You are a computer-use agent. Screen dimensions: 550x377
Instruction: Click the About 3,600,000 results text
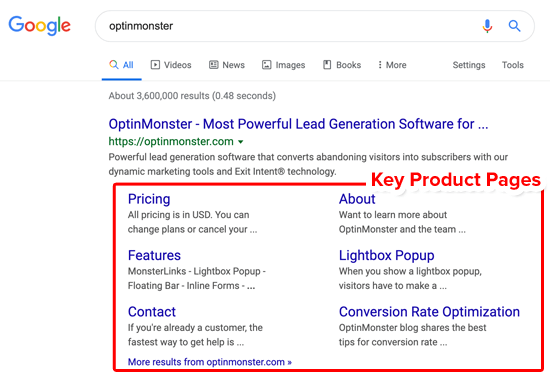[192, 96]
